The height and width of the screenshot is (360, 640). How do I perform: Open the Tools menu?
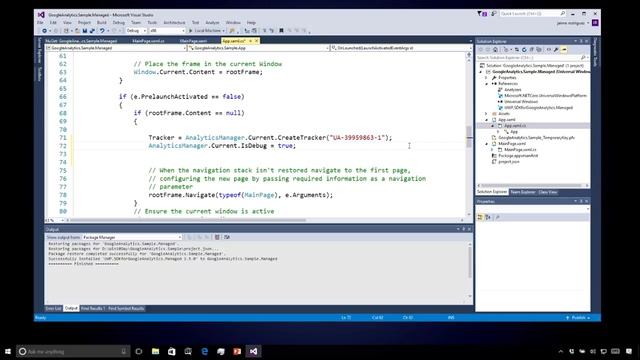click(152, 22)
